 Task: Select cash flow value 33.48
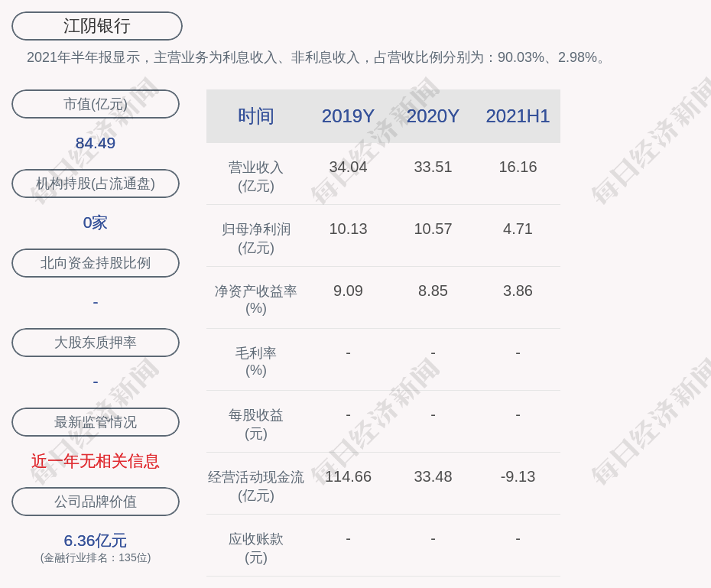(x=433, y=477)
